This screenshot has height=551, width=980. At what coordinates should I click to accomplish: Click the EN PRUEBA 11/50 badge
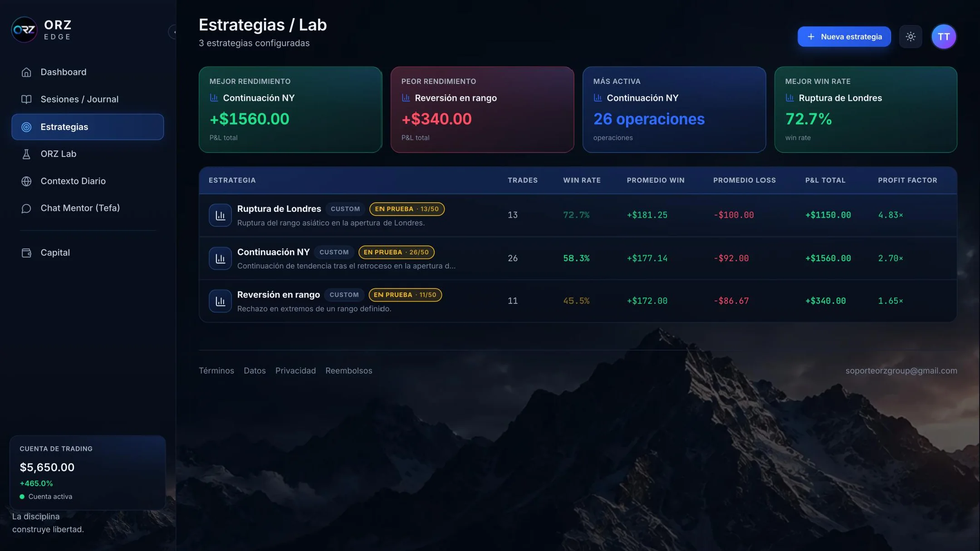405,295
